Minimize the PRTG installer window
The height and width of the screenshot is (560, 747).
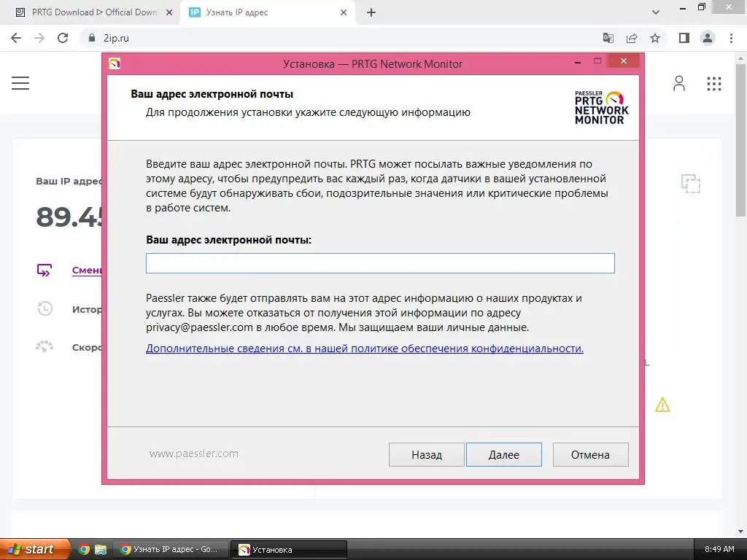[578, 62]
